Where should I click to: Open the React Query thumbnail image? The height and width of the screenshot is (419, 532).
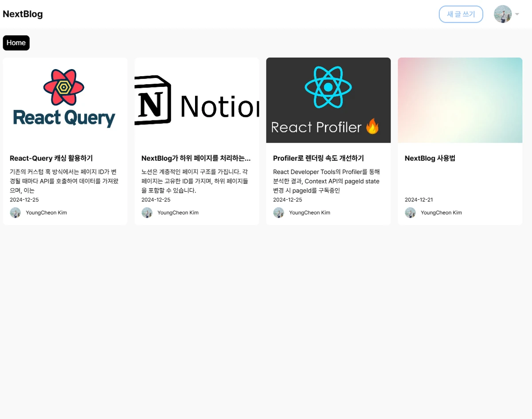(x=65, y=100)
